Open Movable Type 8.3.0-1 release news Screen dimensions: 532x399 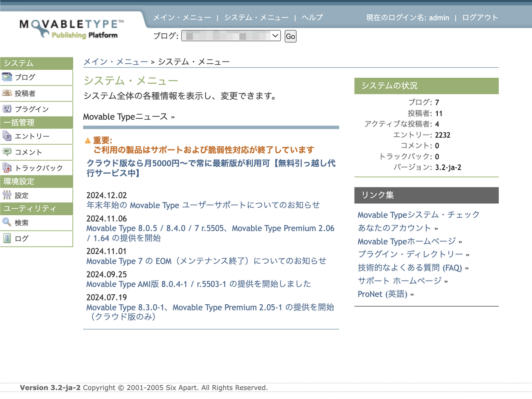pyautogui.click(x=210, y=312)
